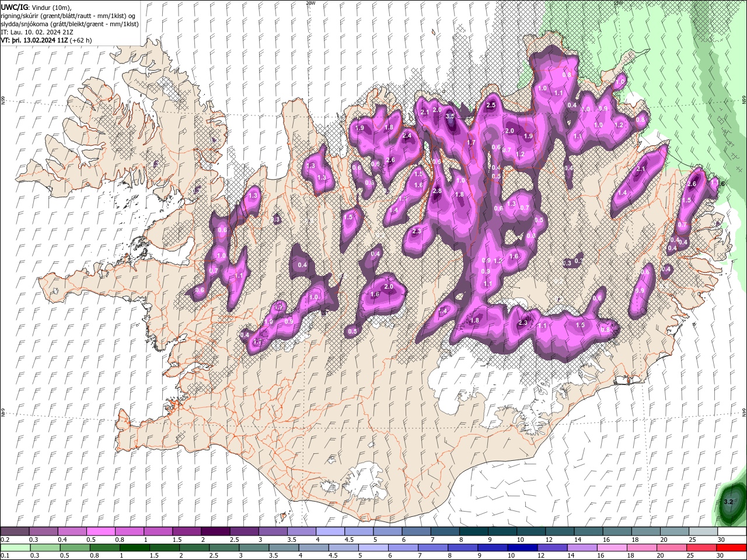Screen dimensions: 747x560
Task: Click the 3.5 snowfall maximum value
Action: pos(450,116)
